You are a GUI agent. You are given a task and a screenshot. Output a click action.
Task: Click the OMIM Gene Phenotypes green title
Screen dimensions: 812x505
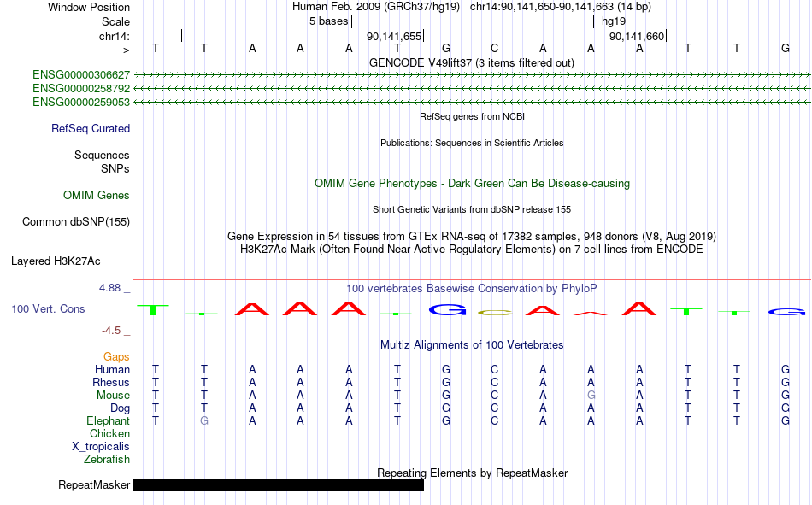click(x=473, y=184)
